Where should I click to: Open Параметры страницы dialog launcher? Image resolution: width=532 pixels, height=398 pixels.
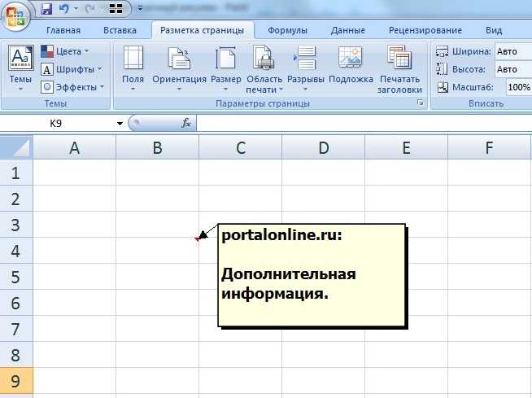click(421, 103)
